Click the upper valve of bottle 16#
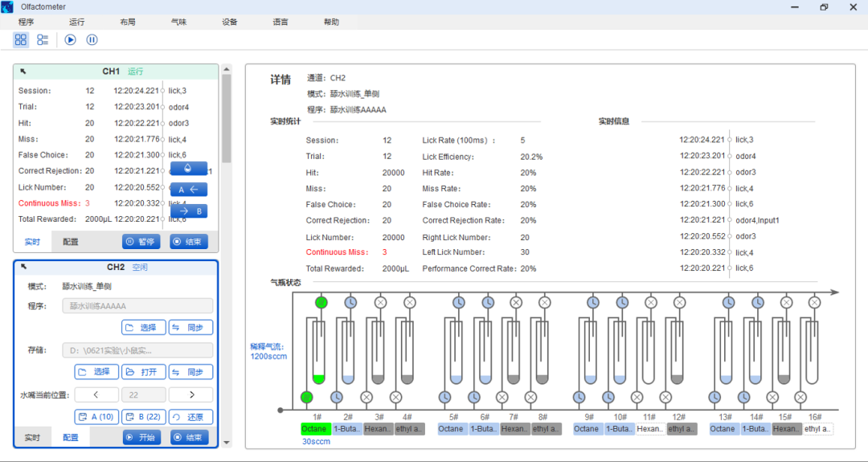The width and height of the screenshot is (868, 462). click(x=814, y=302)
